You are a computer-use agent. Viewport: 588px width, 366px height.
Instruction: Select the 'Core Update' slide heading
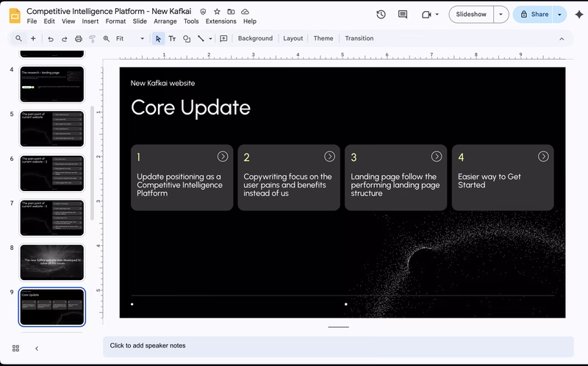pos(190,108)
